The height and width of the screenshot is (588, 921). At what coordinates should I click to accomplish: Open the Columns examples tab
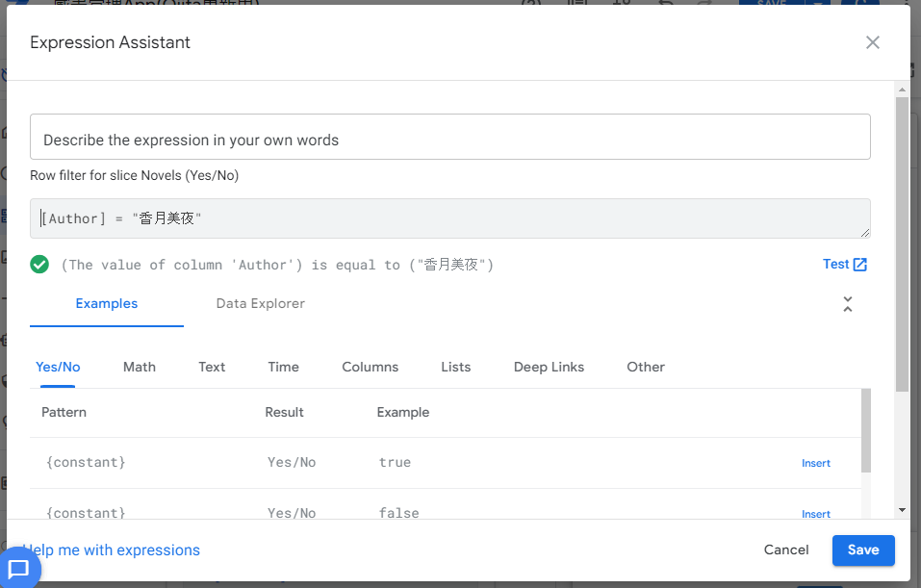(370, 367)
